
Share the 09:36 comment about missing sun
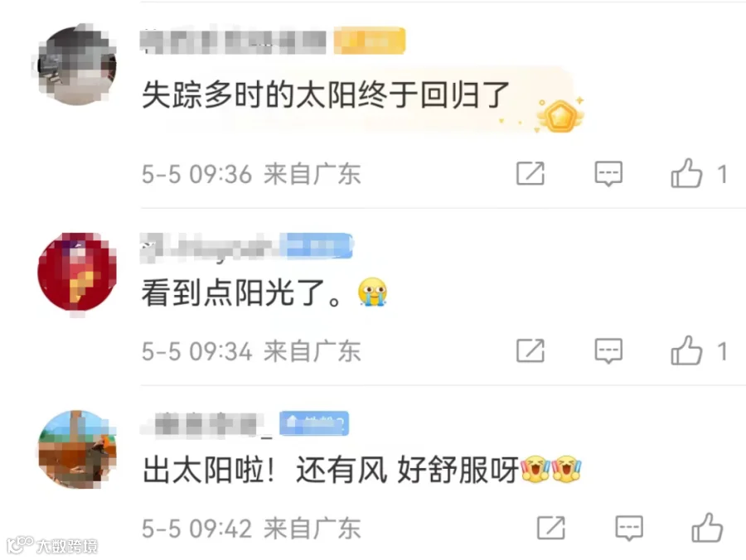point(530,173)
